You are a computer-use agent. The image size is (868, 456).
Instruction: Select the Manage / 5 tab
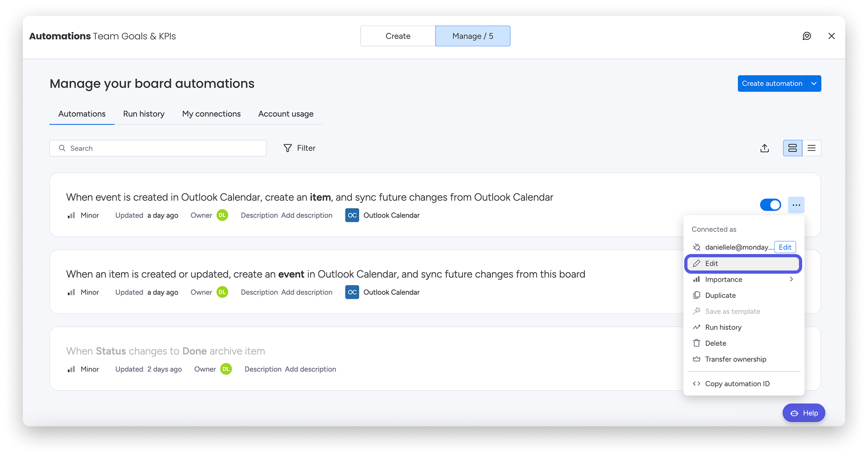(x=473, y=36)
